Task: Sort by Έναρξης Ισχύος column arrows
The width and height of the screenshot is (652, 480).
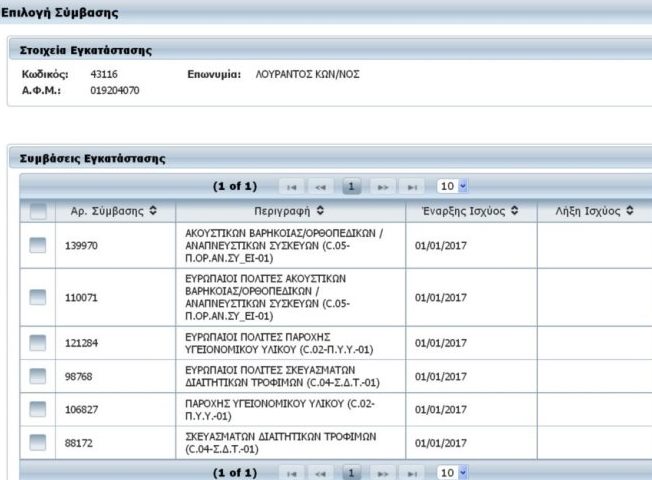Action: click(x=514, y=210)
